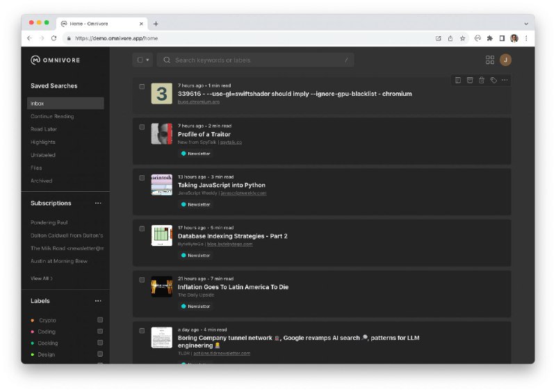The image size is (556, 392).
Task: Open the Highlights saved search
Action: click(43, 142)
